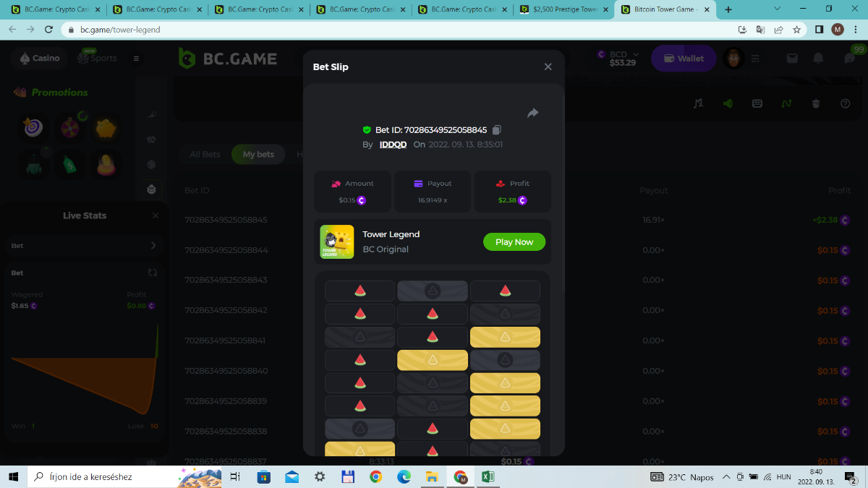Close the Bet Slip dialog
The width and height of the screenshot is (868, 488).
pyautogui.click(x=548, y=67)
